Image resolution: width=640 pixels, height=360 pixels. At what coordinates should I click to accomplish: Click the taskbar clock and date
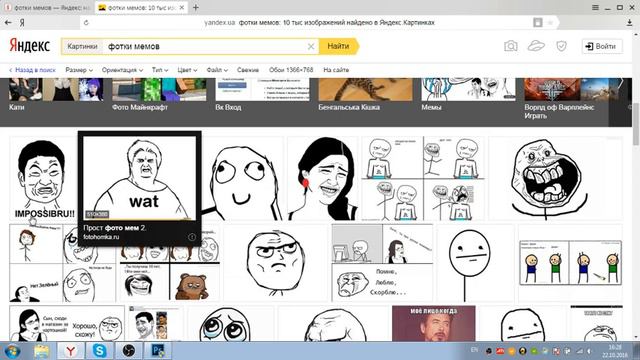[615, 351]
